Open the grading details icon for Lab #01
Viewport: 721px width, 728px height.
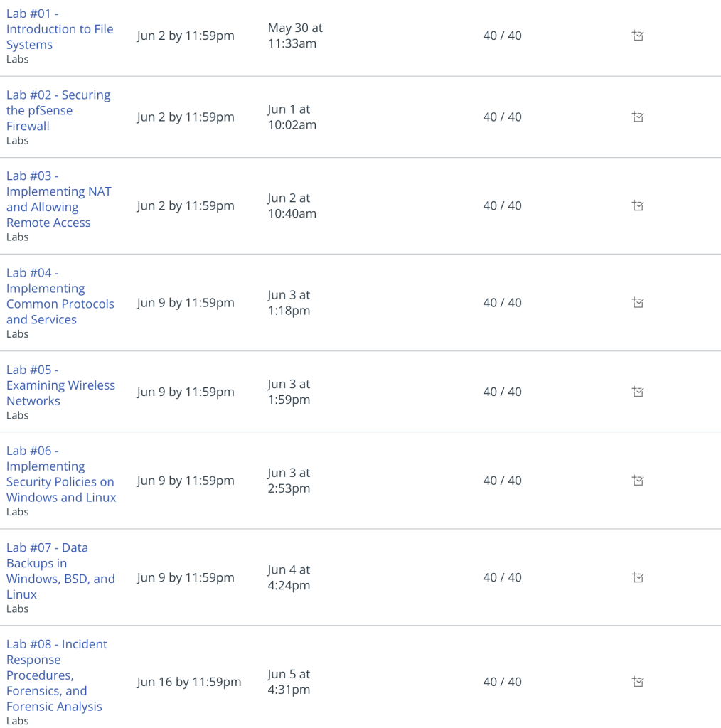[x=638, y=36]
